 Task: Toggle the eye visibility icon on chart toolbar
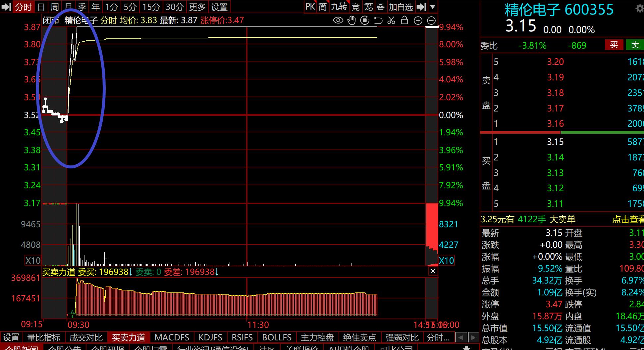click(338, 21)
